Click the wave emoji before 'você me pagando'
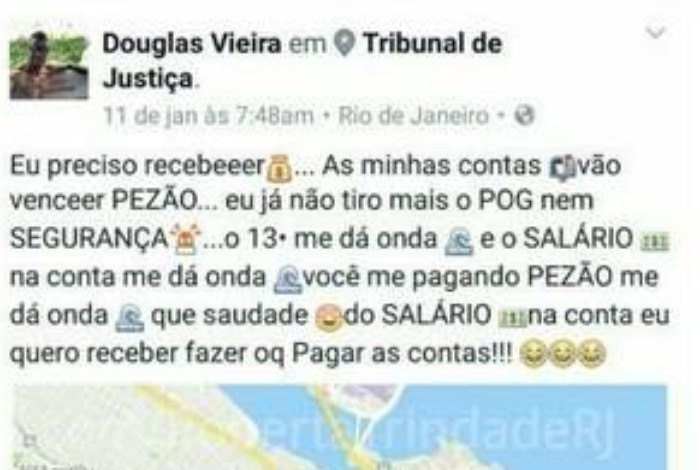The height and width of the screenshot is (470, 700). click(x=288, y=280)
